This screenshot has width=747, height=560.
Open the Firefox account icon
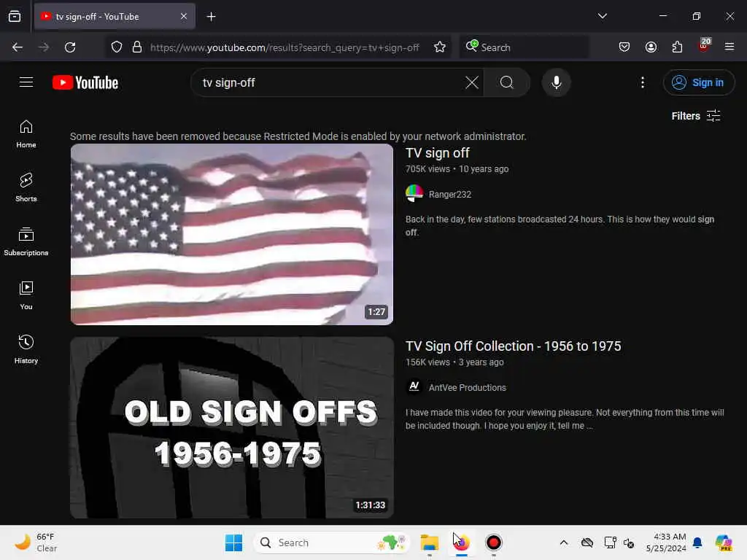(x=651, y=47)
